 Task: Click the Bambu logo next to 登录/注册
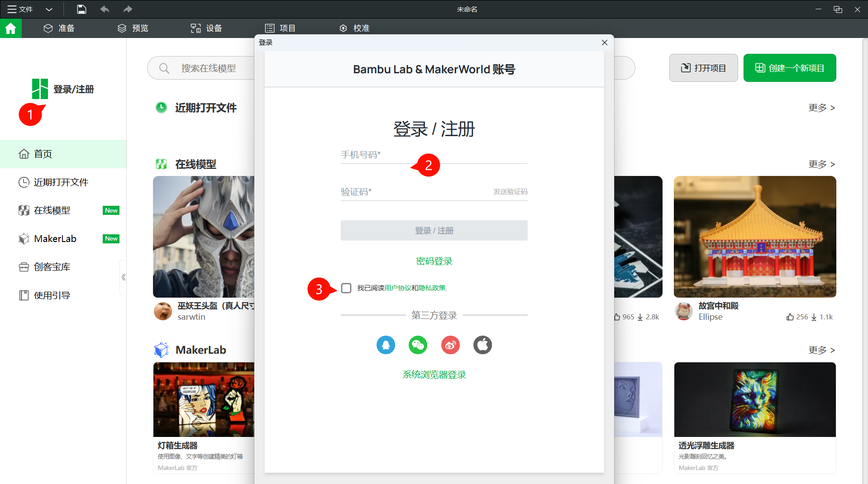40,89
